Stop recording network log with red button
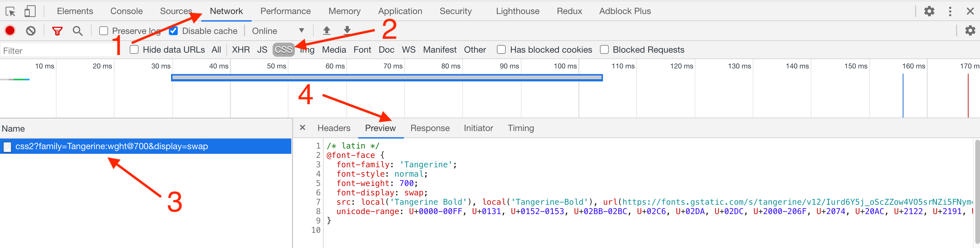The height and width of the screenshot is (248, 980). pyautogui.click(x=10, y=31)
